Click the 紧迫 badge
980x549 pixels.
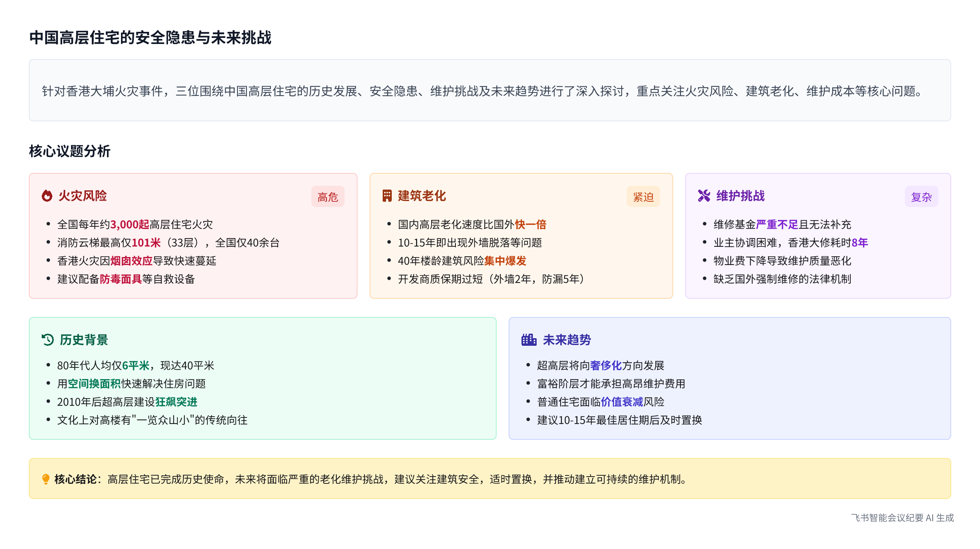643,197
